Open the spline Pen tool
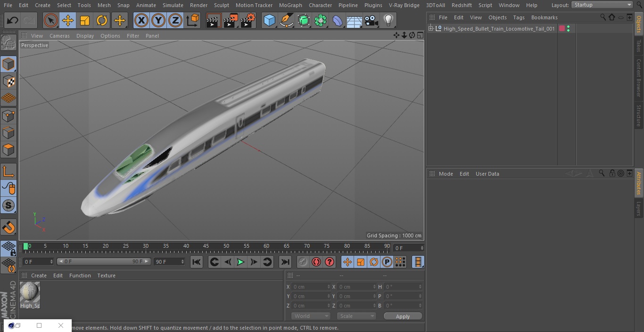 (286, 20)
